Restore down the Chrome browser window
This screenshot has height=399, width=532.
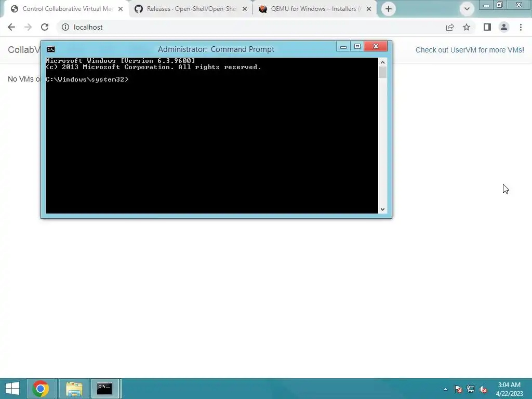[499, 5]
